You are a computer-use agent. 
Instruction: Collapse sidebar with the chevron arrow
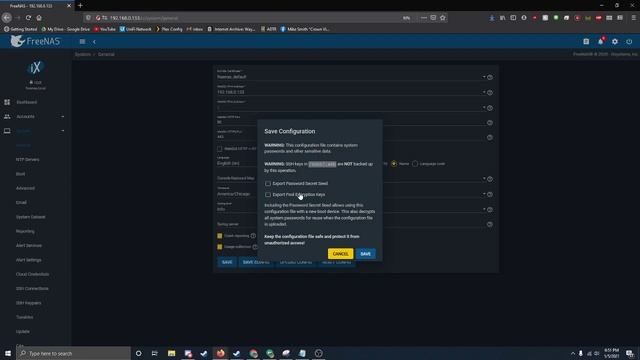pyautogui.click(x=94, y=42)
